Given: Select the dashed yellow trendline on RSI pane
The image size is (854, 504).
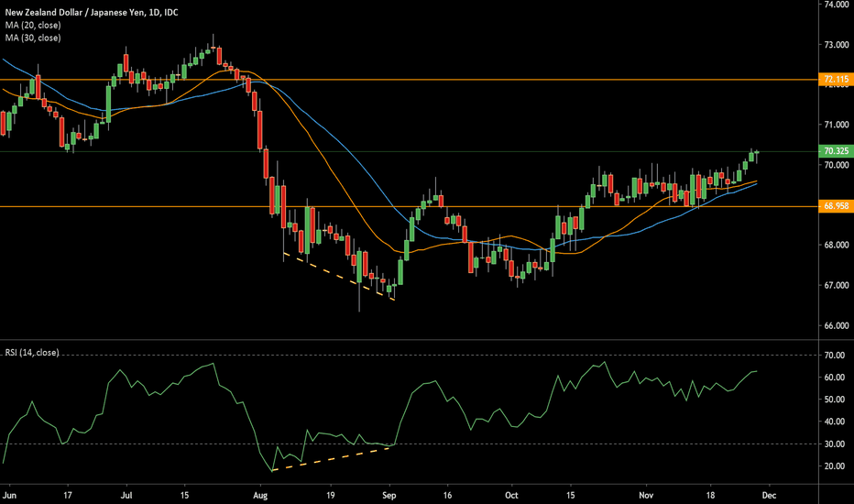Looking at the screenshot, I should (x=333, y=458).
